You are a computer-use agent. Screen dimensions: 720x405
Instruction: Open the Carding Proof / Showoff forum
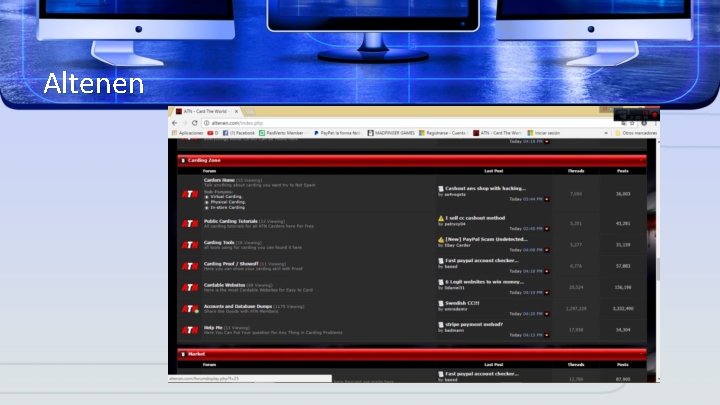click(231, 264)
